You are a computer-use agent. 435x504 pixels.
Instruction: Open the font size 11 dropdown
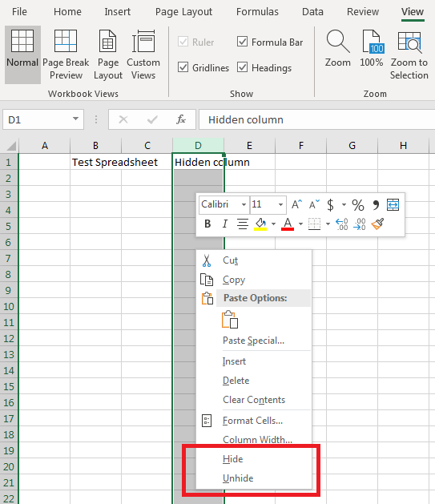coord(280,205)
